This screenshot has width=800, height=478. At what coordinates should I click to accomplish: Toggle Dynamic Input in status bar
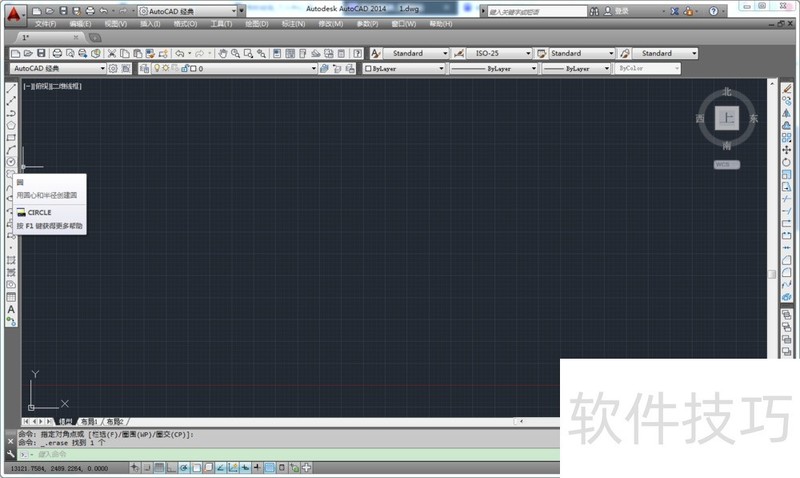pos(245,467)
